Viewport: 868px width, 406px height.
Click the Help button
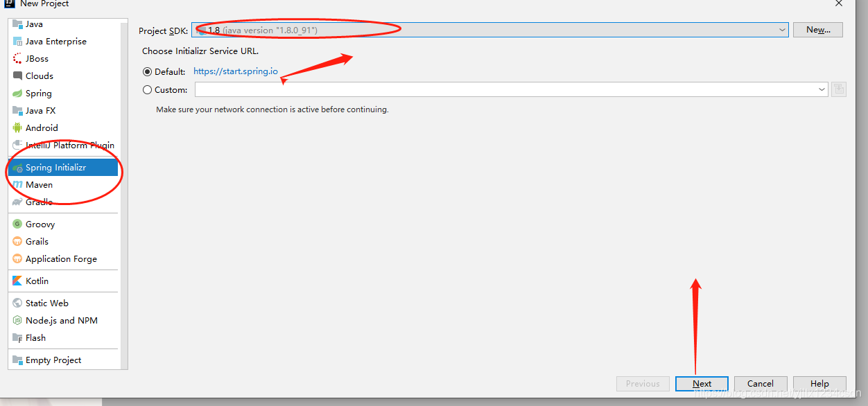coord(819,384)
